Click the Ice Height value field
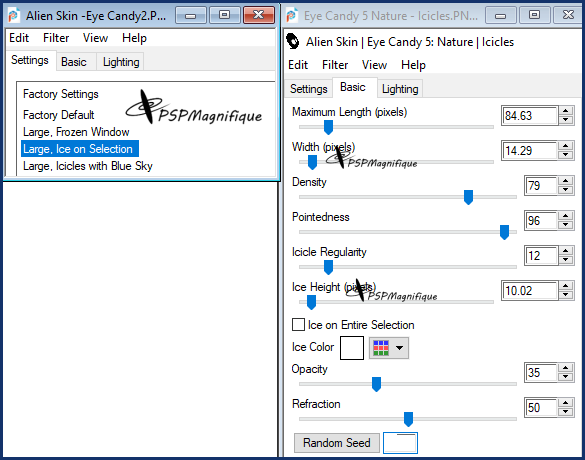585x460 pixels. point(529,291)
